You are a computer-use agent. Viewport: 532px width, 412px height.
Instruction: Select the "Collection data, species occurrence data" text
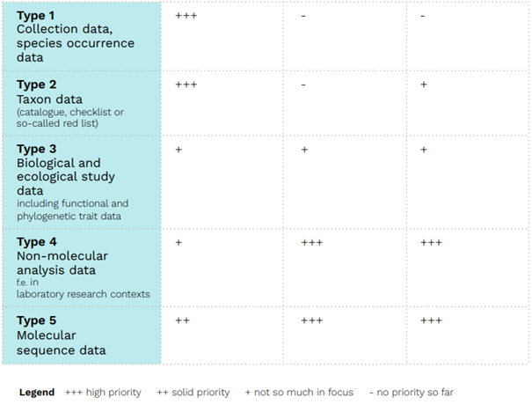click(76, 43)
